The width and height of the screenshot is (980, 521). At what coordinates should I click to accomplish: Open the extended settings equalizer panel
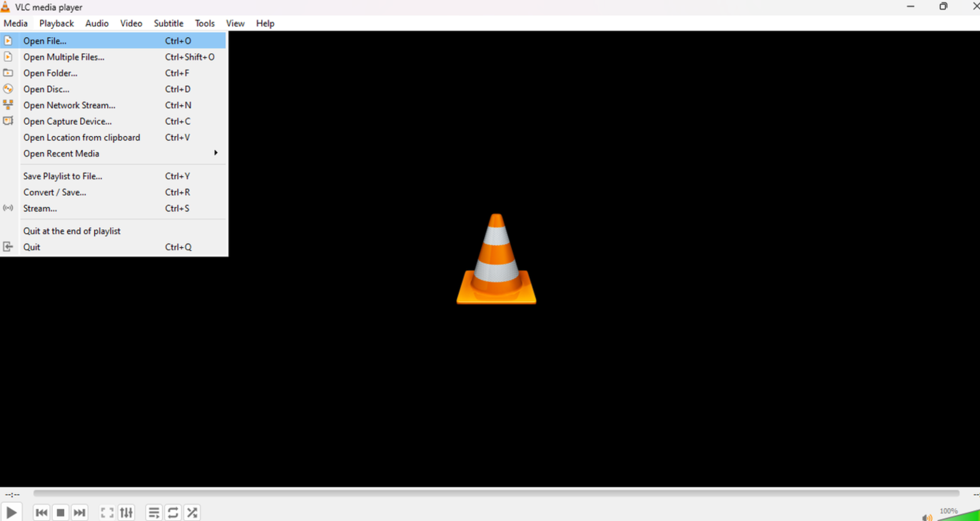click(126, 512)
